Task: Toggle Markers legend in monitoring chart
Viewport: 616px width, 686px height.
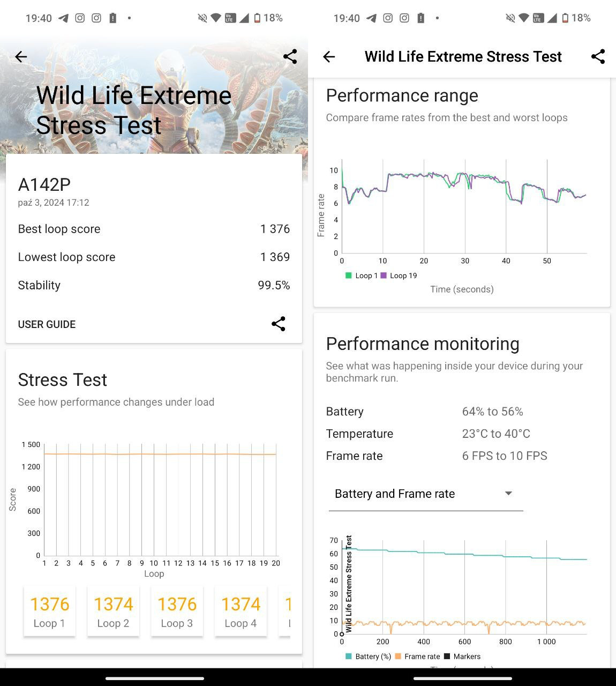Action: tap(462, 657)
